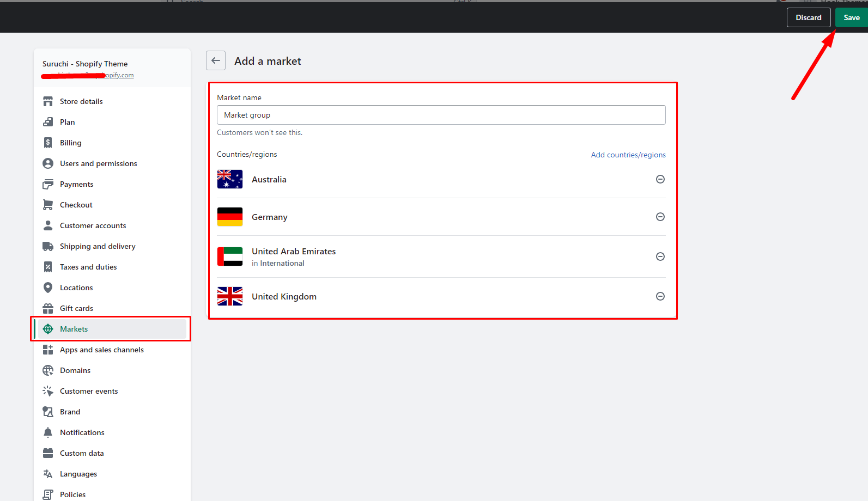Click the Locations pin icon
The image size is (868, 501).
pyautogui.click(x=48, y=288)
